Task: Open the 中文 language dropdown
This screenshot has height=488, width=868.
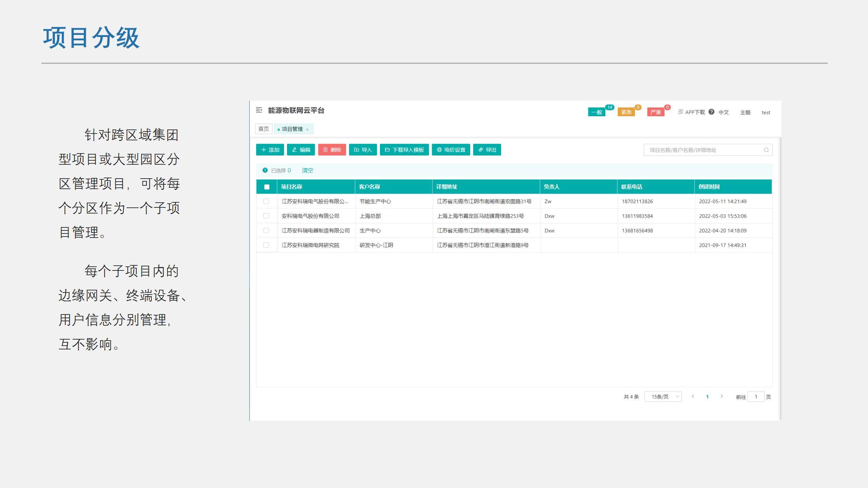Action: 723,113
